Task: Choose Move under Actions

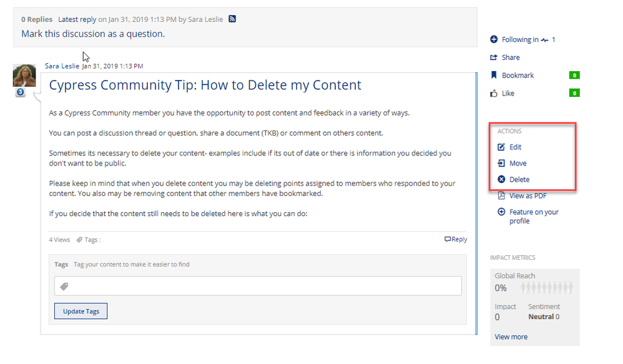Action: 518,164
